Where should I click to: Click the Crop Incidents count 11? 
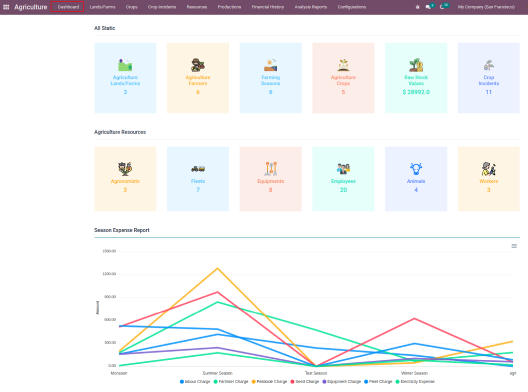(489, 92)
